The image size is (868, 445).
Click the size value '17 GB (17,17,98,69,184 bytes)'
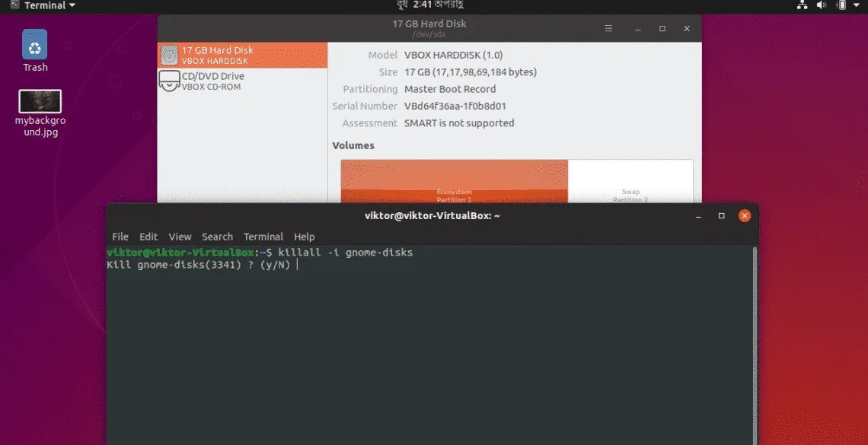coord(471,72)
